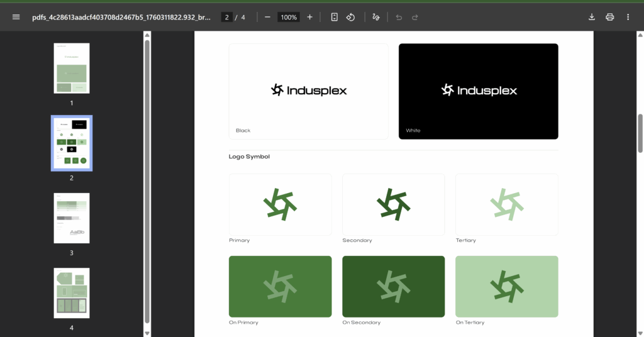Screen dimensions: 644x337
Task: Click the zoom out minus button
Action: click(x=267, y=17)
